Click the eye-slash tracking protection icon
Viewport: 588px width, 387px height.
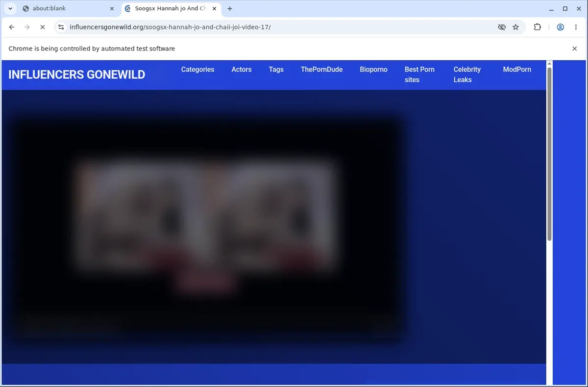point(502,27)
